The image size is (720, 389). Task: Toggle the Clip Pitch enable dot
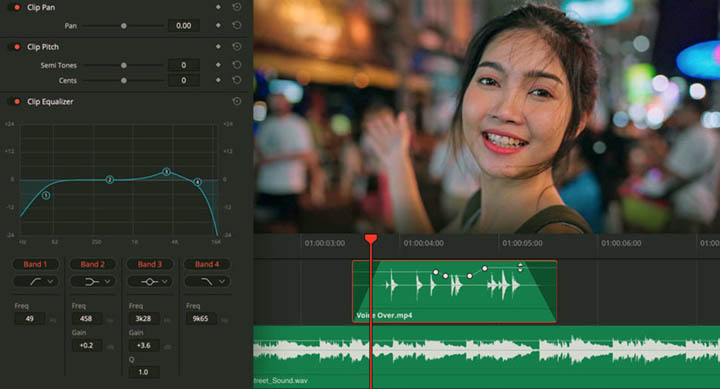point(17,47)
